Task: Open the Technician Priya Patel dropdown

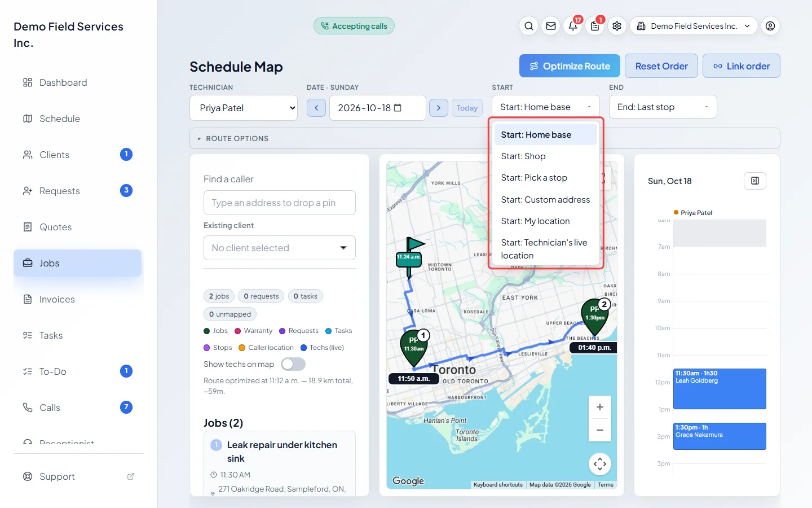Action: (x=244, y=108)
